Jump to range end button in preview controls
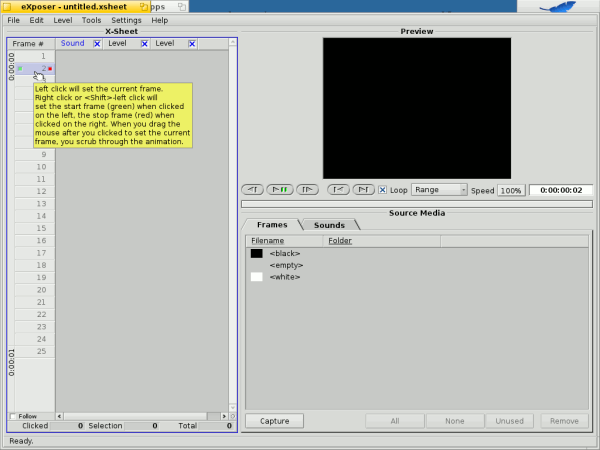Viewport: 600px width, 450px height. [364, 189]
